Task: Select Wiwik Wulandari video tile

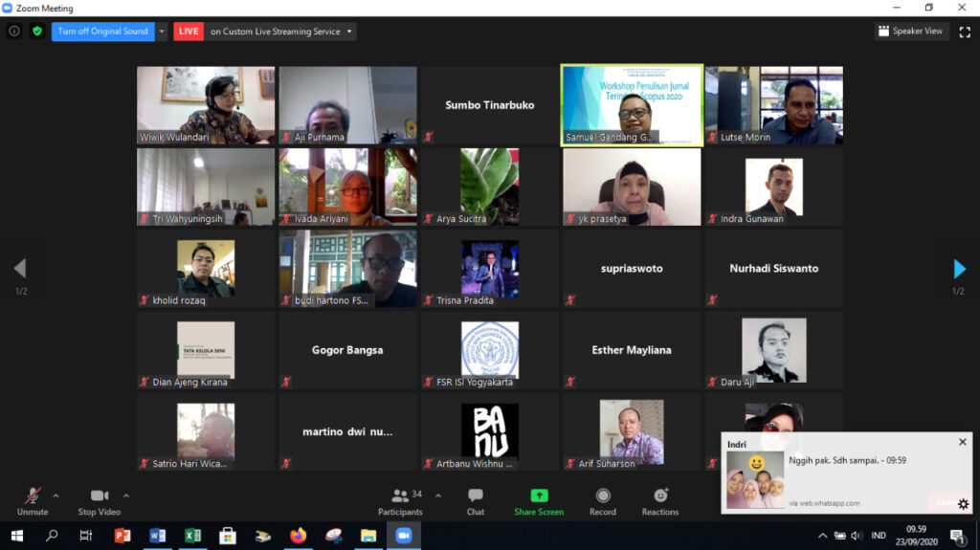Action: pos(206,105)
